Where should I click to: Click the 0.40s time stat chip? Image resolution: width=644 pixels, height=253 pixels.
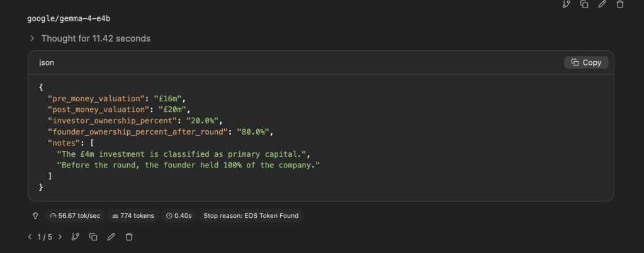[178, 215]
